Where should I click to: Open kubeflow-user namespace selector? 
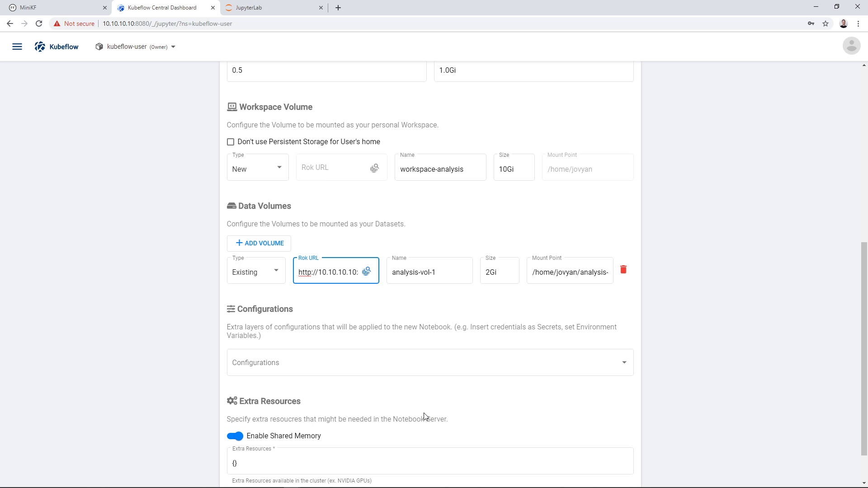(136, 47)
